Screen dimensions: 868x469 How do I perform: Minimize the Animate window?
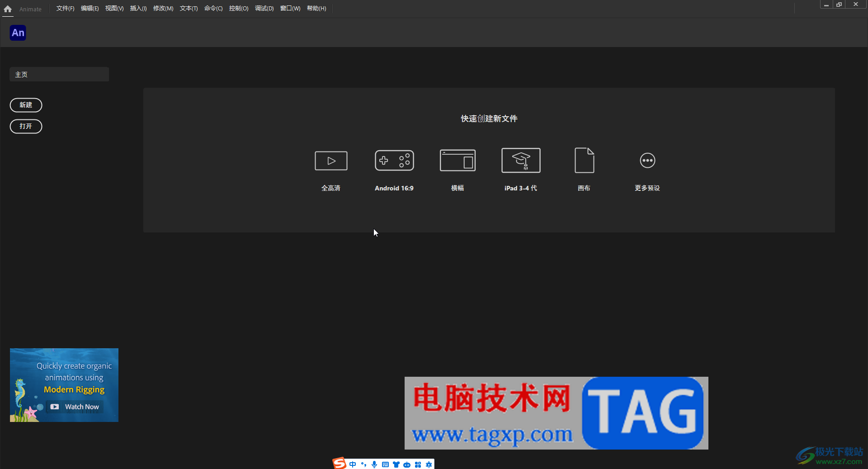click(x=826, y=5)
